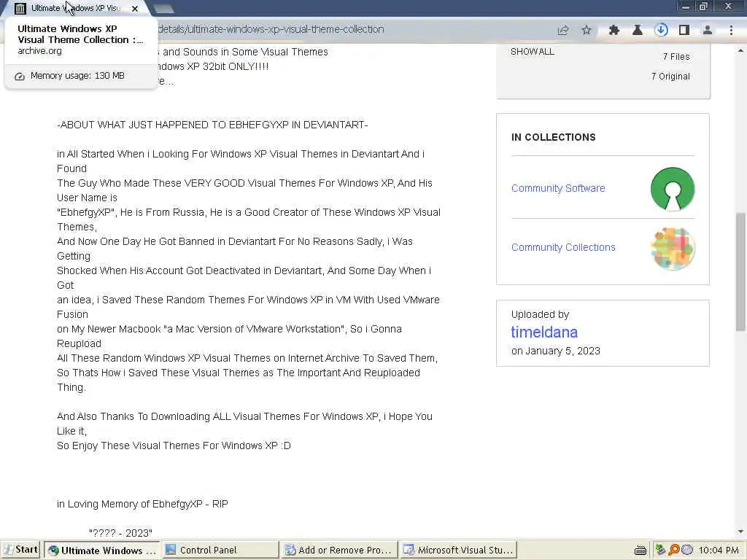Screen dimensions: 747x560
Task: Bookmark this page with the star icon
Action: (x=587, y=30)
